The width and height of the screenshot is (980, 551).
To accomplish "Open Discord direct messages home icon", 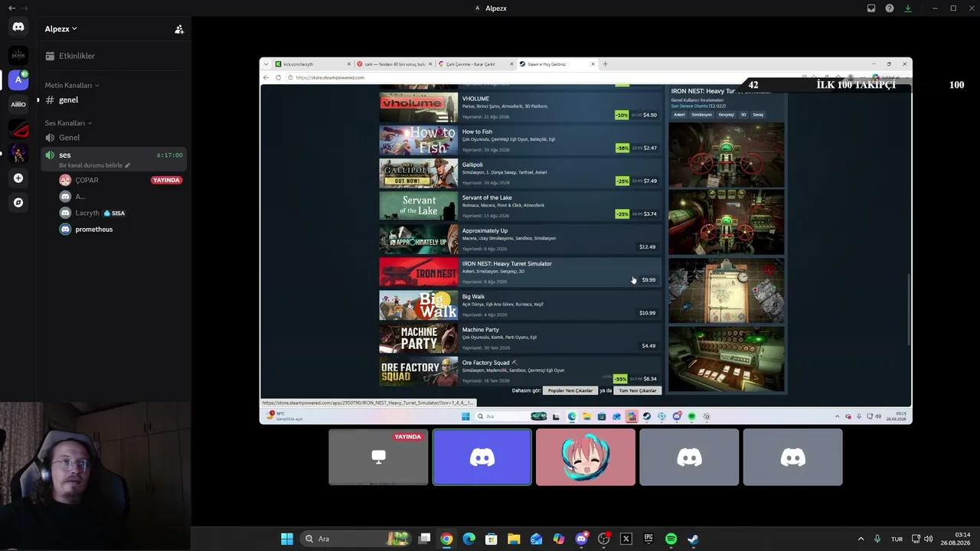I will pyautogui.click(x=18, y=27).
